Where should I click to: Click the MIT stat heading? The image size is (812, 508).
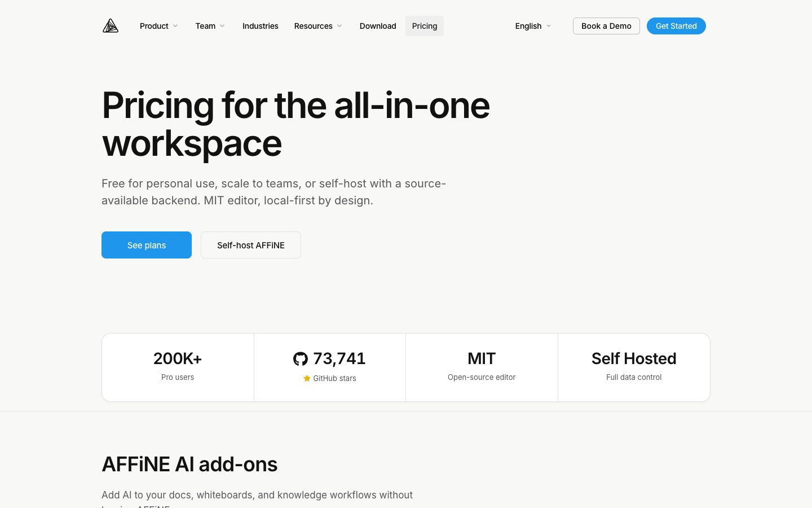[x=482, y=358]
